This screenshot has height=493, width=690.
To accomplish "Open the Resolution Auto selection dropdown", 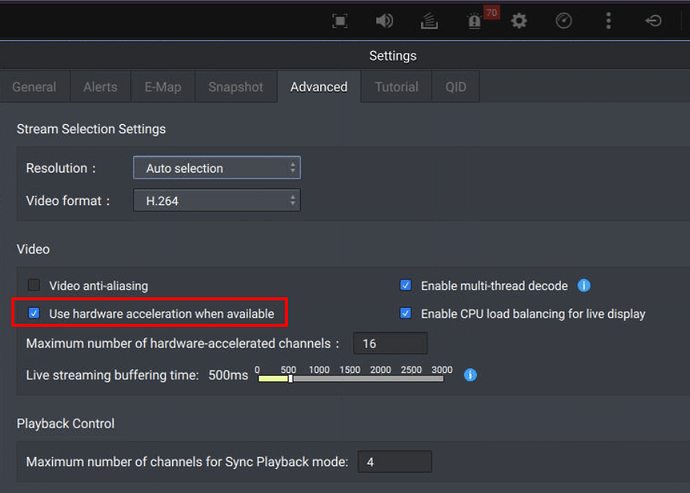I will click(217, 168).
